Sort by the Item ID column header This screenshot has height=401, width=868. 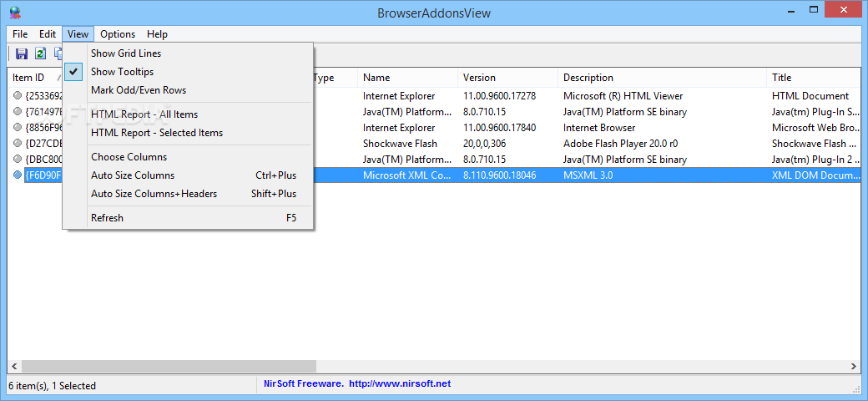[35, 78]
